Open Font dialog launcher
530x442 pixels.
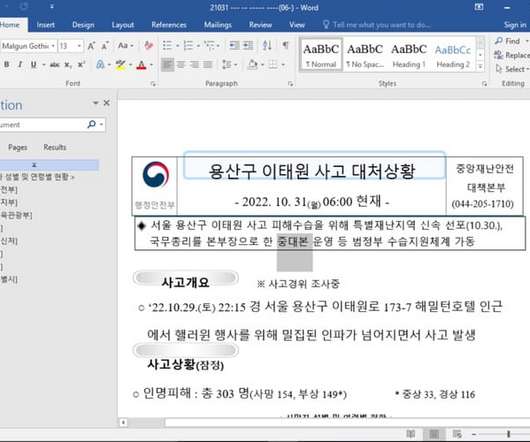click(153, 83)
